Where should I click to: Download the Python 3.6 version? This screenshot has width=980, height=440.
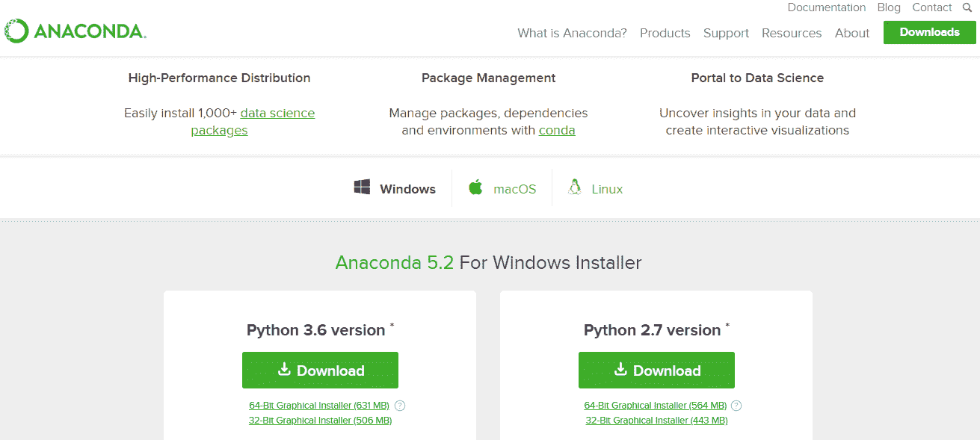click(320, 371)
